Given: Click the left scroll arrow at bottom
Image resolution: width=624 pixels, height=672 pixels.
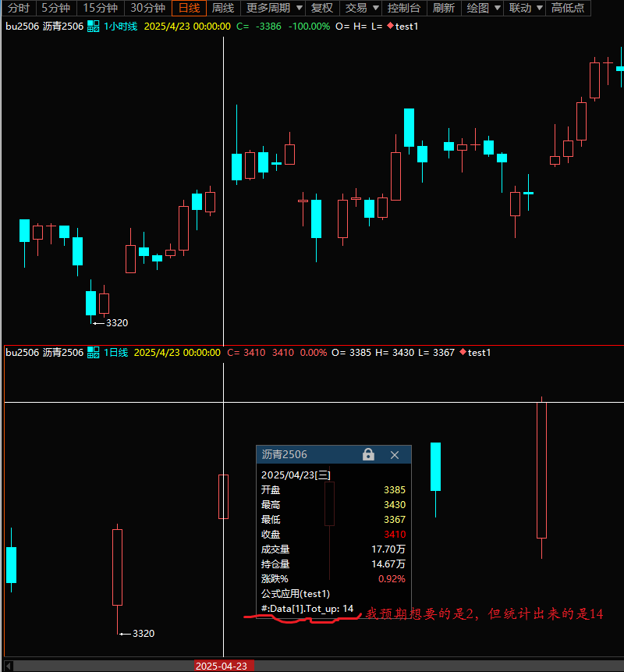Looking at the screenshot, I should click(9, 666).
